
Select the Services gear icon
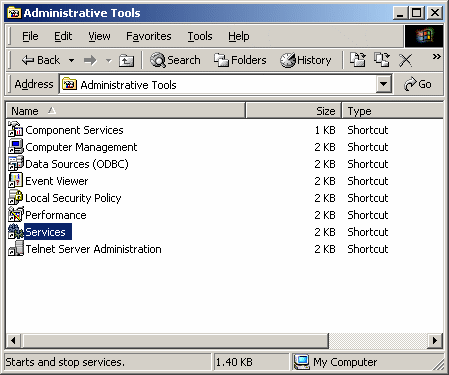coord(16,232)
